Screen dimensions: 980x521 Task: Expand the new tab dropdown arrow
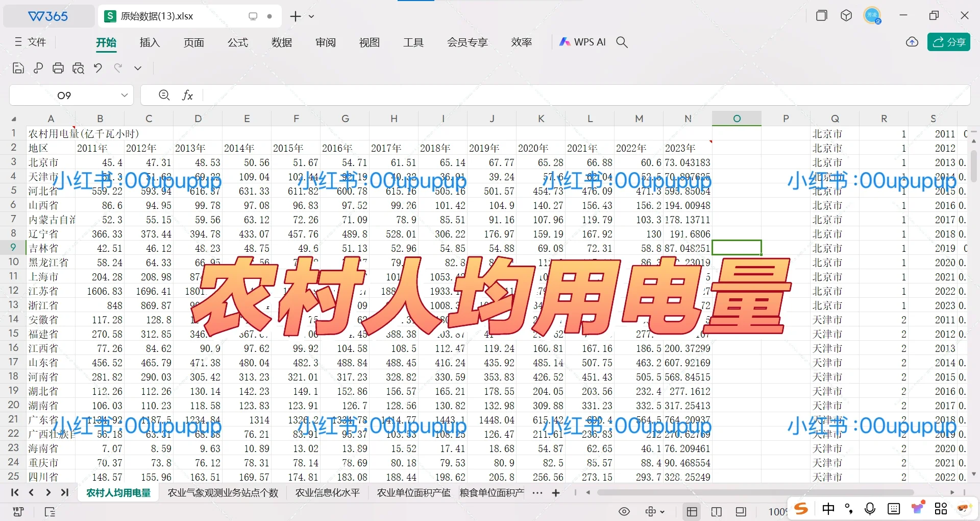pyautogui.click(x=311, y=16)
